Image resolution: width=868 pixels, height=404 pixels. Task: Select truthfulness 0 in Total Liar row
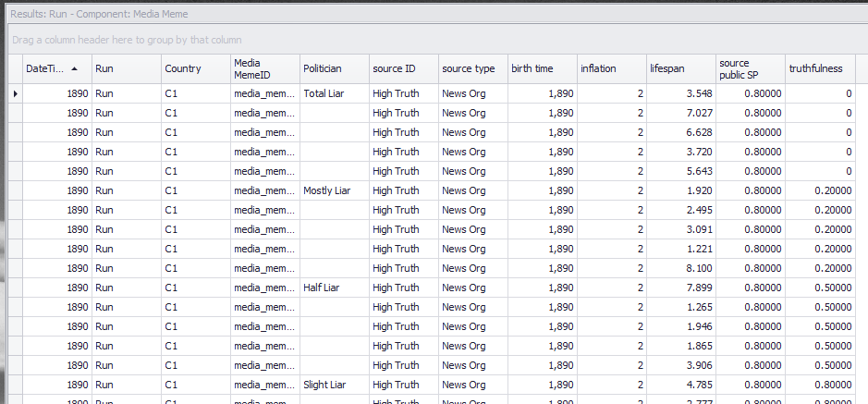[819, 93]
